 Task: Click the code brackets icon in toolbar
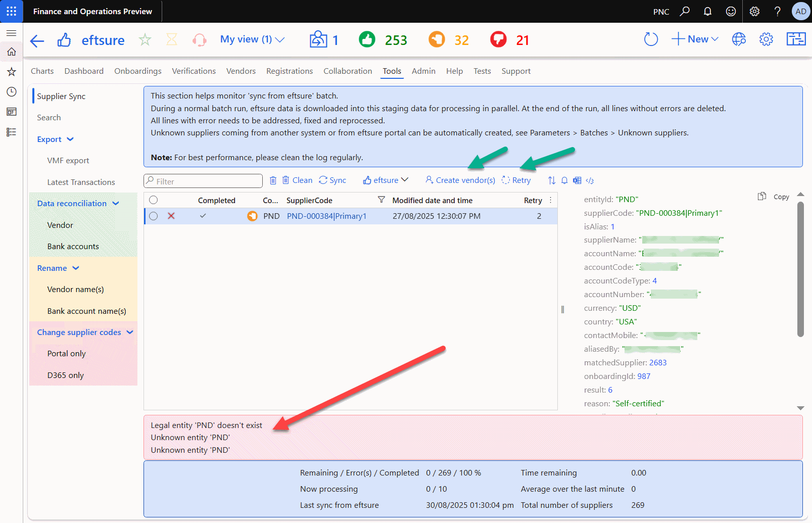click(590, 180)
